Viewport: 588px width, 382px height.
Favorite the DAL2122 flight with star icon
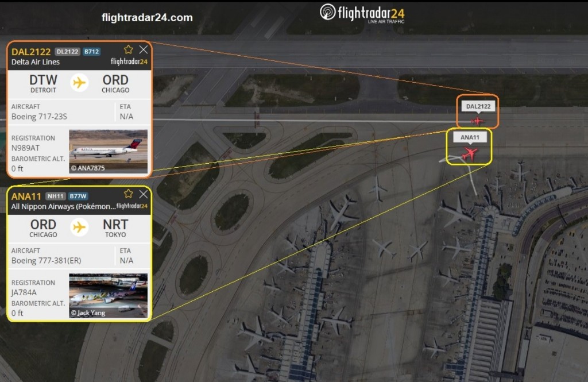click(x=128, y=49)
